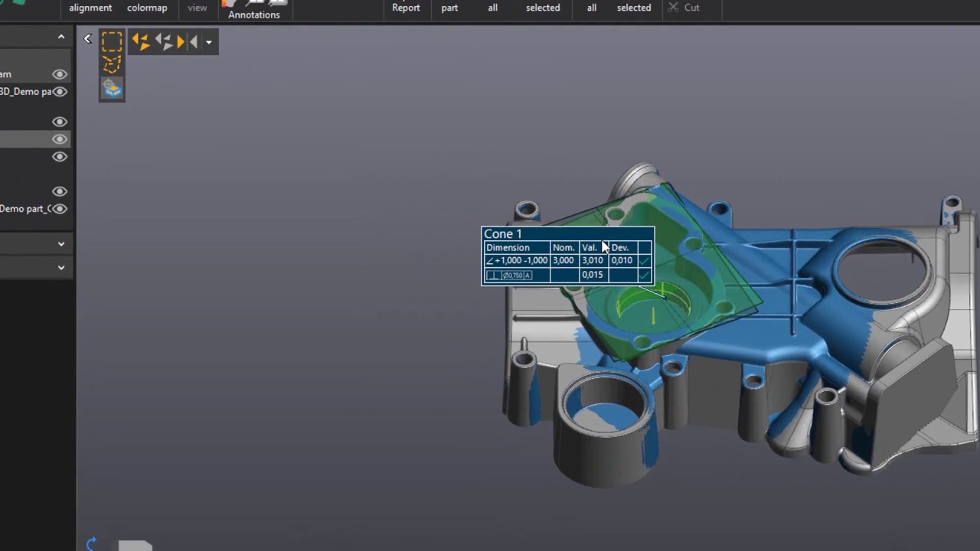Select the polygon selection tool
Image resolution: width=980 pixels, height=551 pixels.
112,65
